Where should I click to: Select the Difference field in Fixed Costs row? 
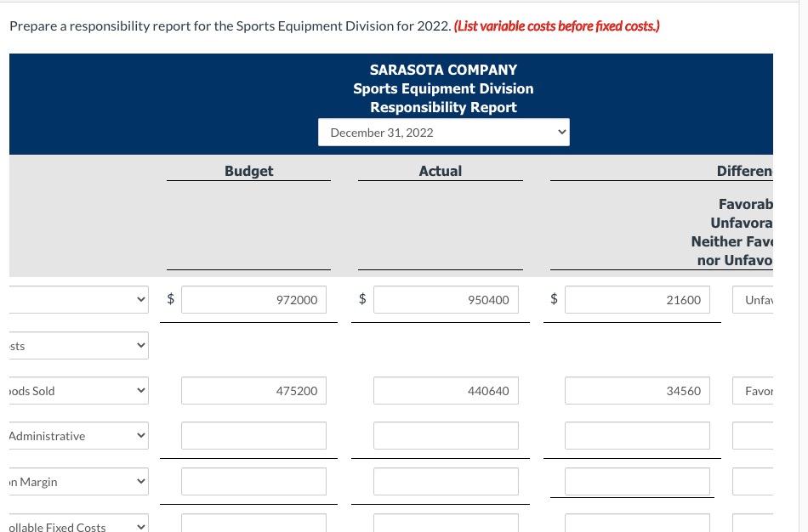pos(637,524)
